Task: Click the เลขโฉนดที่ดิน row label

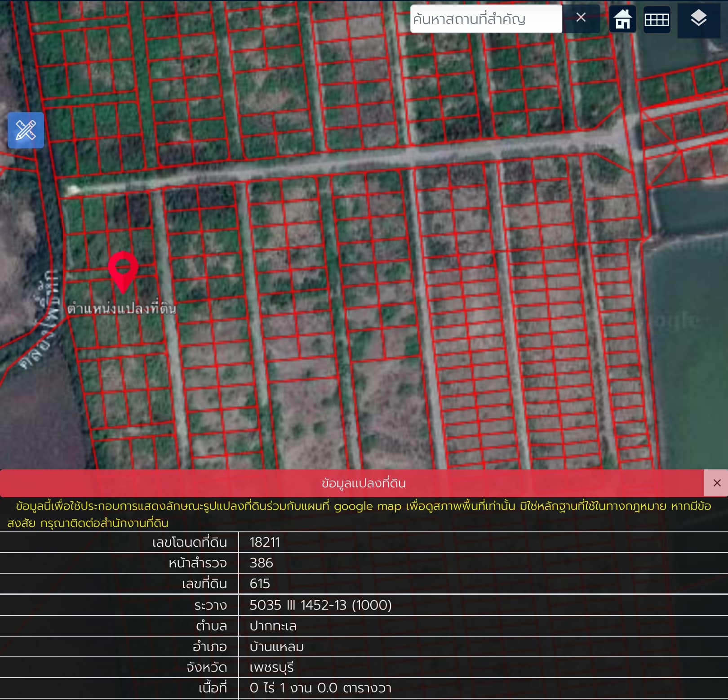Action: pos(189,542)
